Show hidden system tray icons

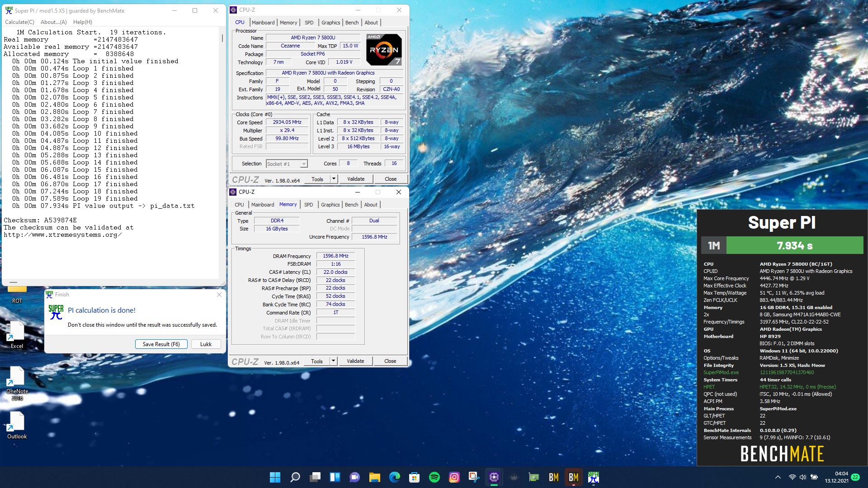(x=778, y=477)
